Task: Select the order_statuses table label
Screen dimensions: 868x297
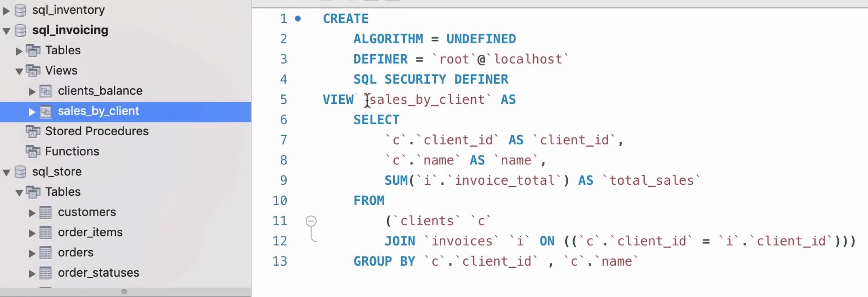Action: (x=99, y=273)
